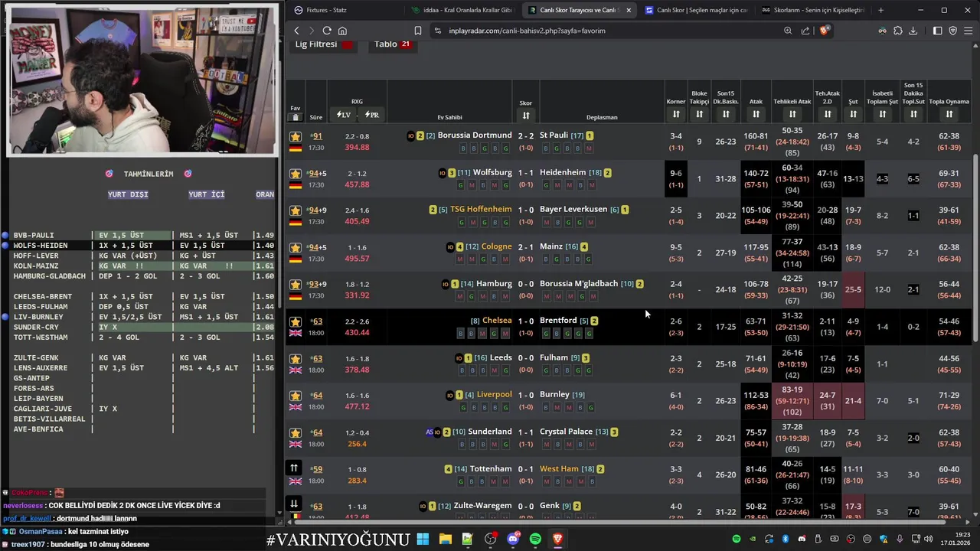Image resolution: width=980 pixels, height=551 pixels.
Task: Open the Chelsea team link
Action: pos(497,321)
